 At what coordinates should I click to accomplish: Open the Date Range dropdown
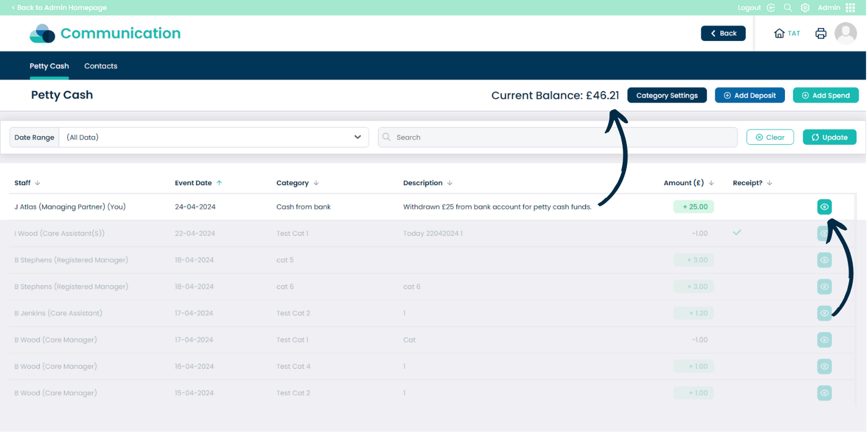(x=214, y=137)
